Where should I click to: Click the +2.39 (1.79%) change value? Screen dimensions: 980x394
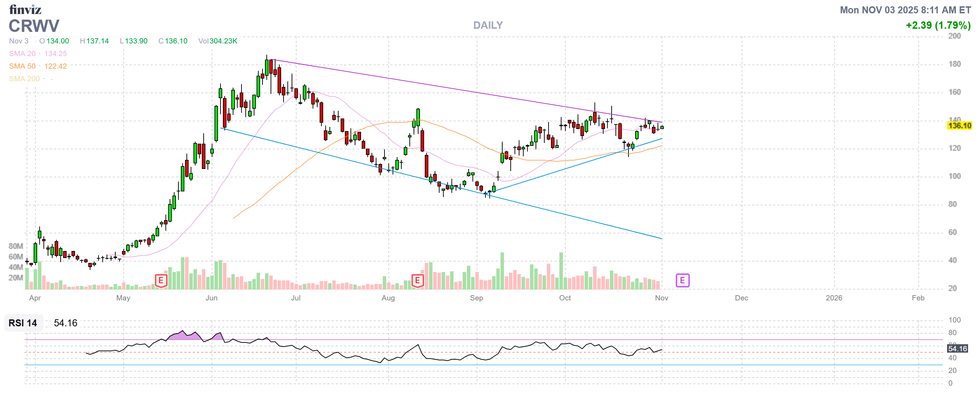[938, 26]
